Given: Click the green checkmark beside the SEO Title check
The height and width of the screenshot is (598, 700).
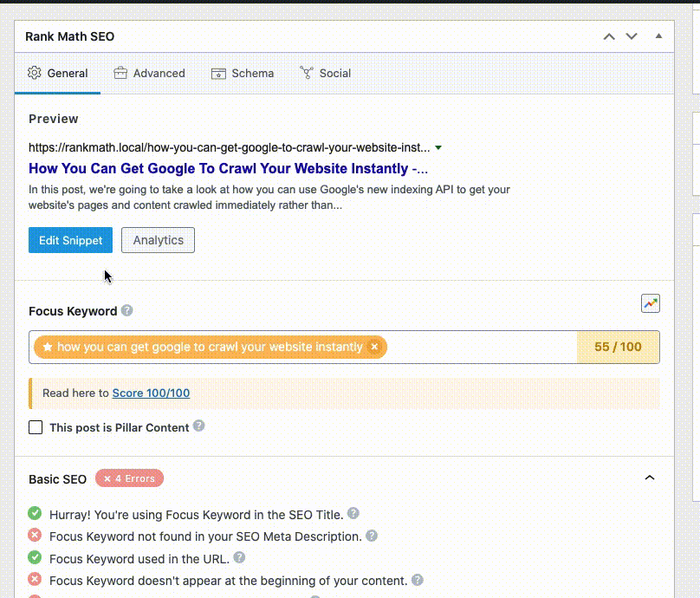Looking at the screenshot, I should click(34, 514).
